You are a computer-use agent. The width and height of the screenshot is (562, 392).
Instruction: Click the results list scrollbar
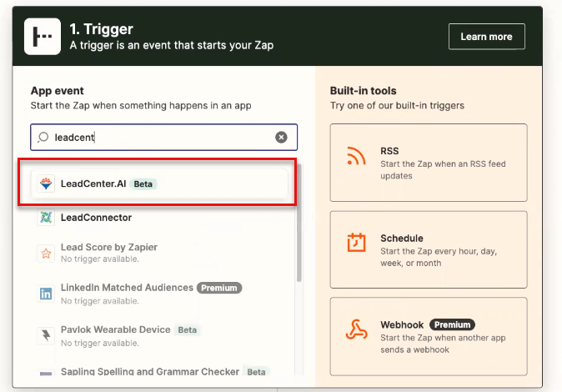(299, 223)
